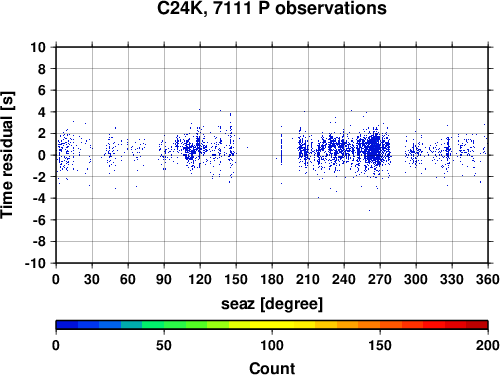The image size is (500, 375).
Task: Click the colorbar tick label 50
Action: 164,345
